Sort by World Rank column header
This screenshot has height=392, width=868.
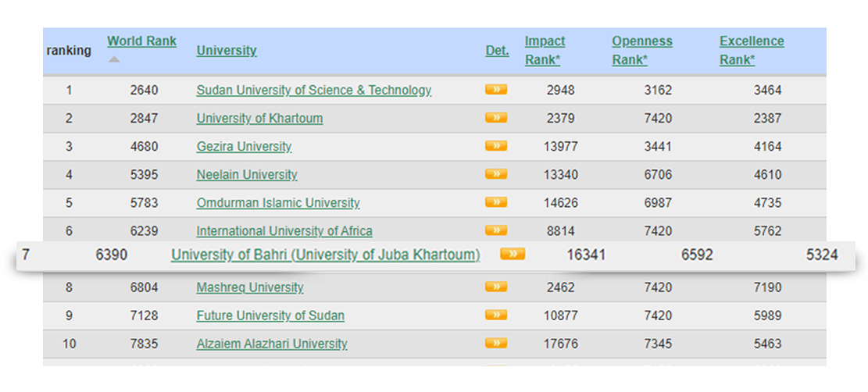coord(141,41)
